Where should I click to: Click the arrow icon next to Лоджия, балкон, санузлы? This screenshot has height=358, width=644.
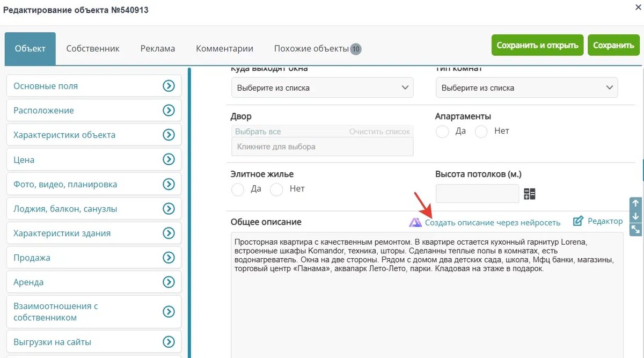coord(169,209)
